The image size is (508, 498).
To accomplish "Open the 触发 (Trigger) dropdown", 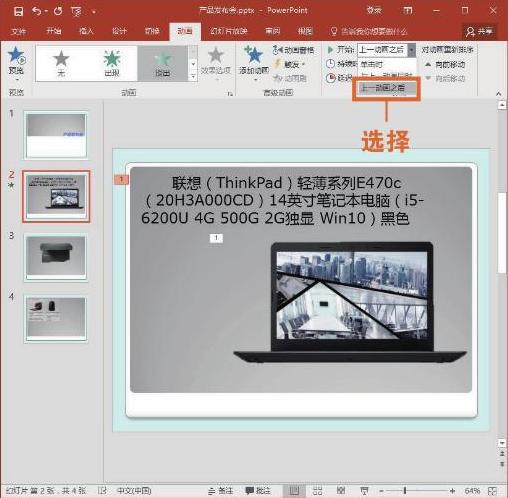I will 290,64.
